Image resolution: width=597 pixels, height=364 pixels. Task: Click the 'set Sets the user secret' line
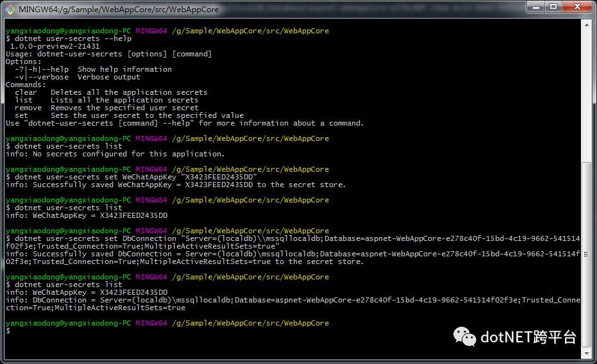129,115
